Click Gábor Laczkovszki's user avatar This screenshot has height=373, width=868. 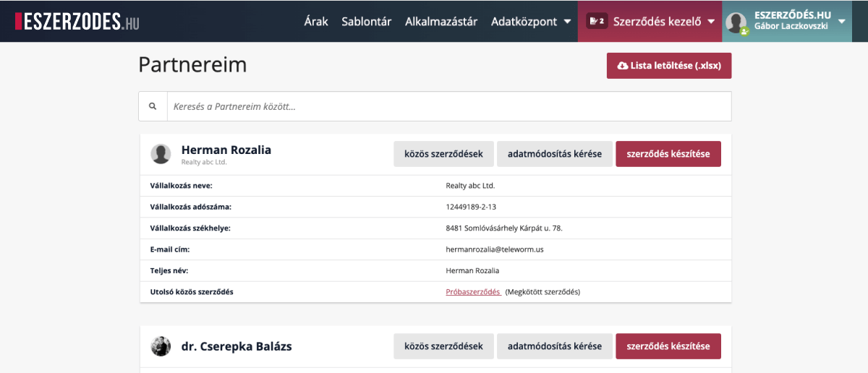[x=737, y=22]
